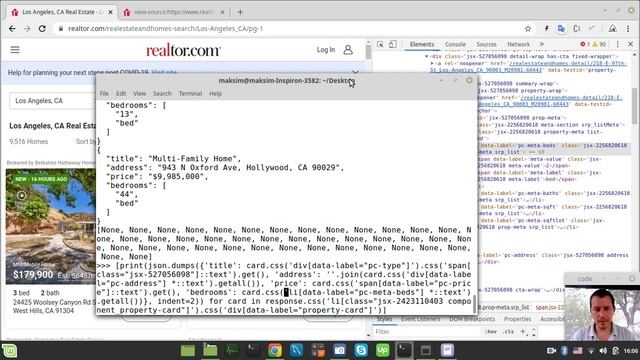Open DevTools customize three-dot menu
The image size is (640, 360).
coord(618,44)
